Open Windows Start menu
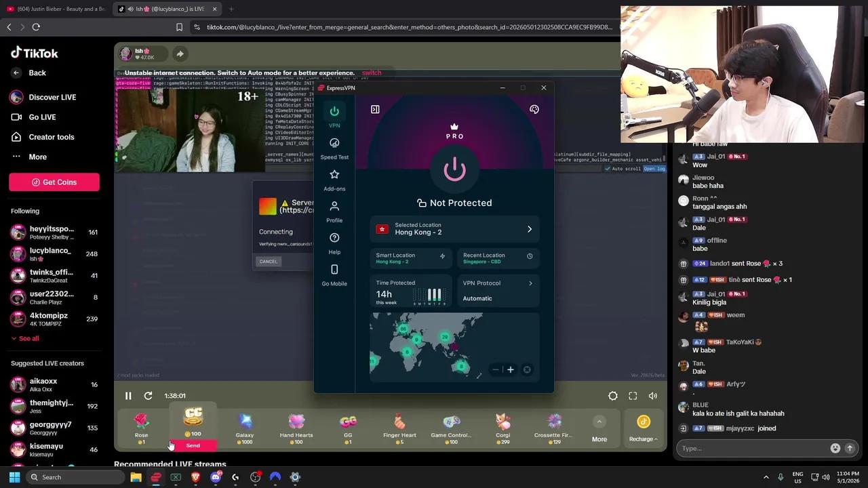 tap(14, 477)
